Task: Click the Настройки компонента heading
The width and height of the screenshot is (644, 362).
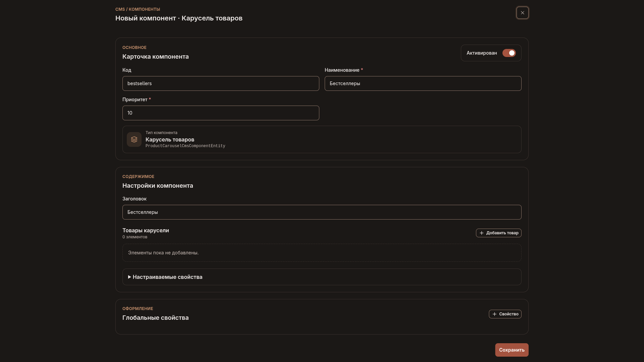Action: (158, 186)
